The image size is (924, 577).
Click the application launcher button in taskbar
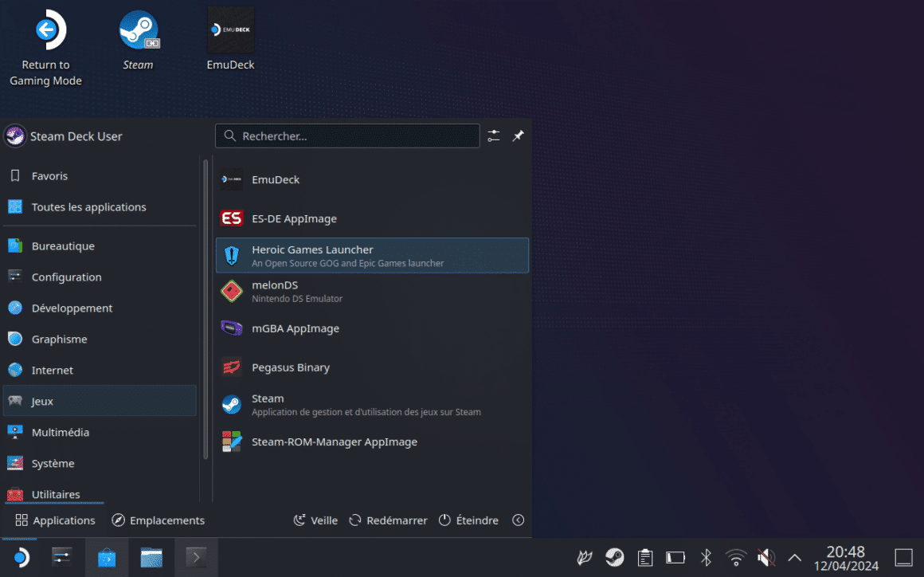pyautogui.click(x=21, y=558)
